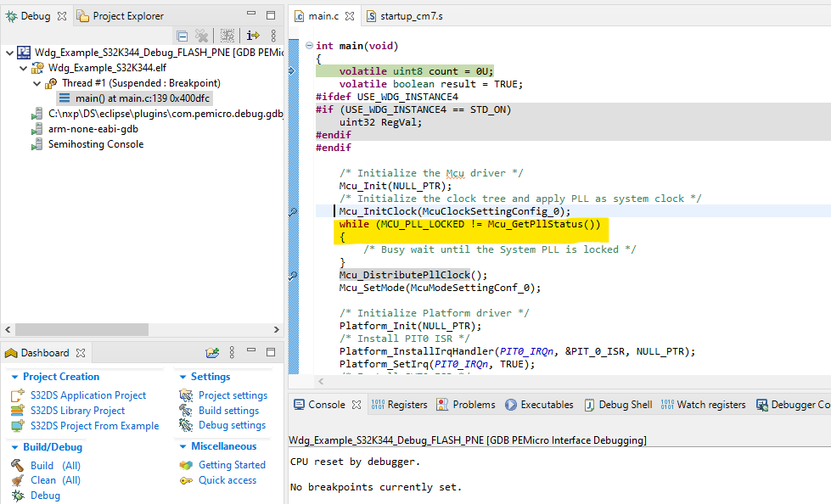Click gutter marker beside Mcu_InitClock line
Screen dimensions: 831x504
293,211
